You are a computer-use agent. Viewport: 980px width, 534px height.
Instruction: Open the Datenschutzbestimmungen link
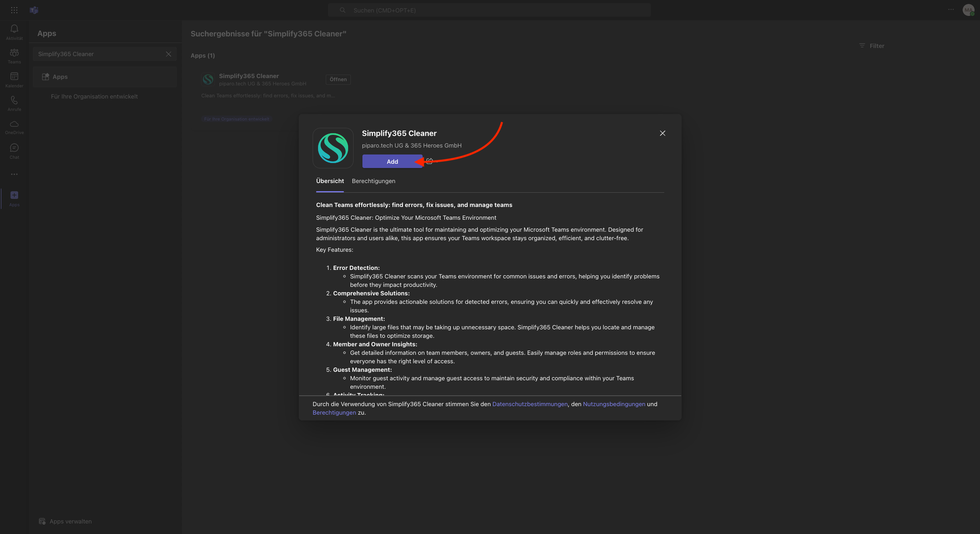[x=530, y=404]
